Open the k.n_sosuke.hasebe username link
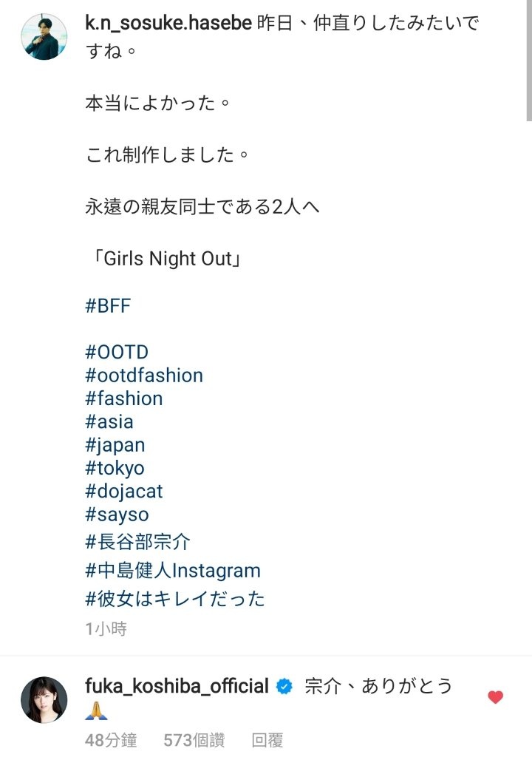This screenshot has width=532, height=757. coord(168,23)
